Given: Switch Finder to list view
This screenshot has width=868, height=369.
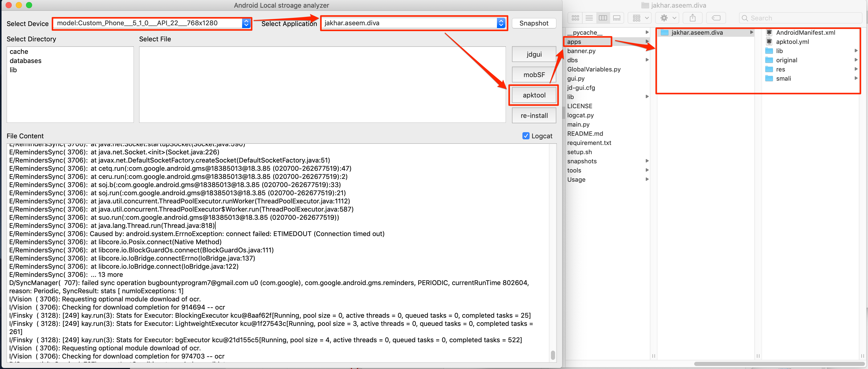Looking at the screenshot, I should click(589, 18).
